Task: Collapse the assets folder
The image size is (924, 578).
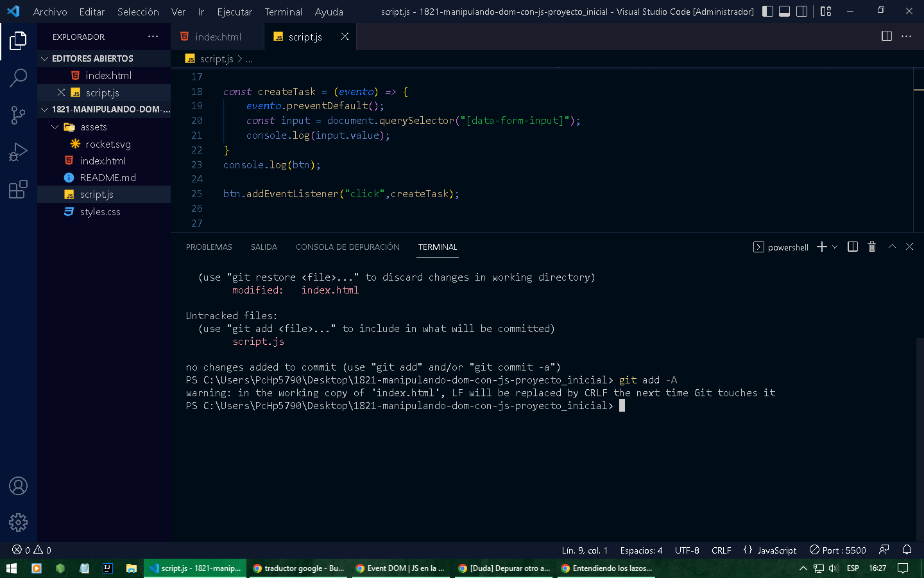Action: [x=104, y=127]
